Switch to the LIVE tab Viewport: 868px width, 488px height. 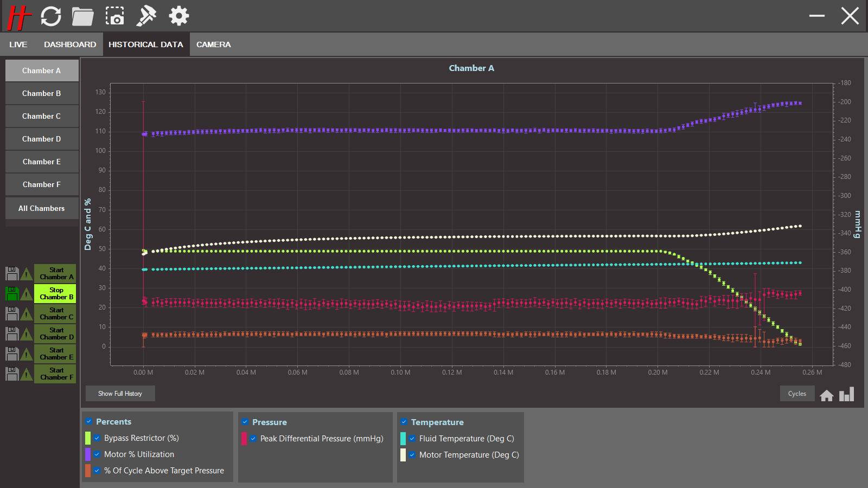tap(18, 44)
